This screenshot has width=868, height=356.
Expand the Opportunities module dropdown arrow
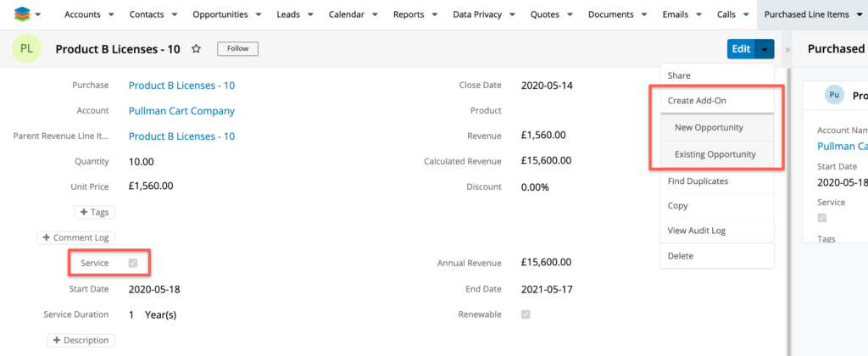[259, 15]
